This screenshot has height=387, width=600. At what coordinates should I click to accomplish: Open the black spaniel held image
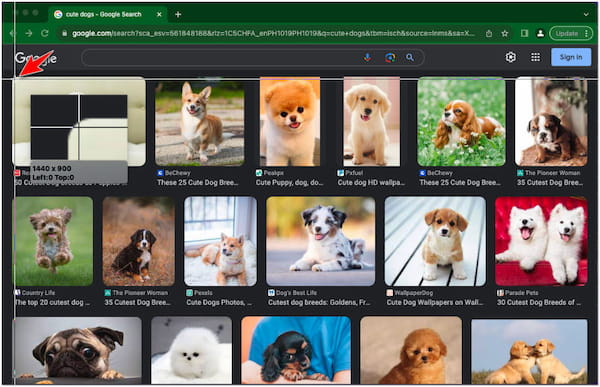coord(296,350)
